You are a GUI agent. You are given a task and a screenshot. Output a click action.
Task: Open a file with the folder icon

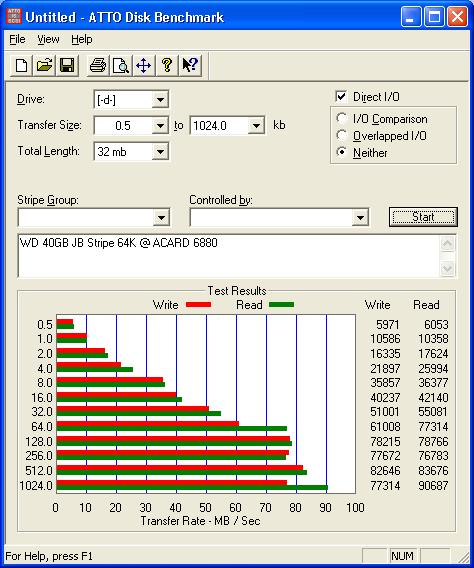44,66
